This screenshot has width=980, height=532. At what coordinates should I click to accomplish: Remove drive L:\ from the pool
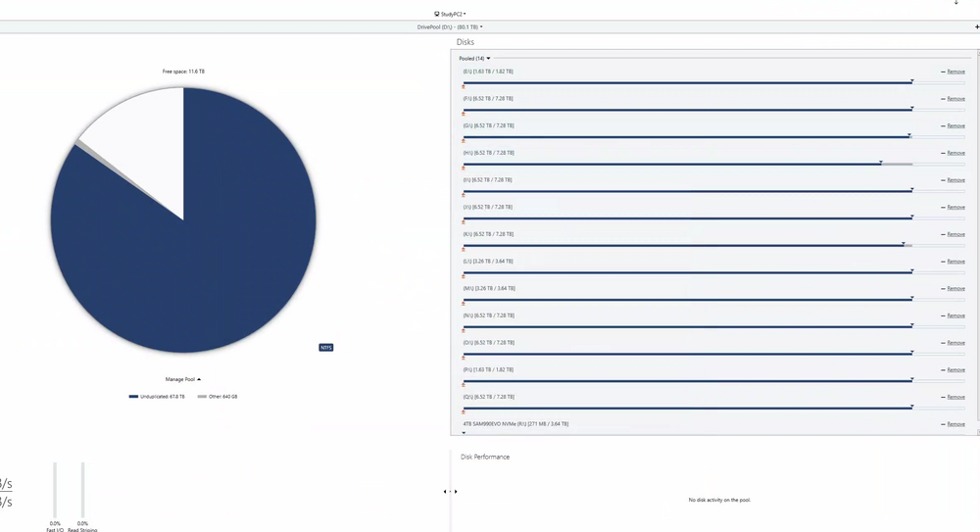click(x=954, y=262)
